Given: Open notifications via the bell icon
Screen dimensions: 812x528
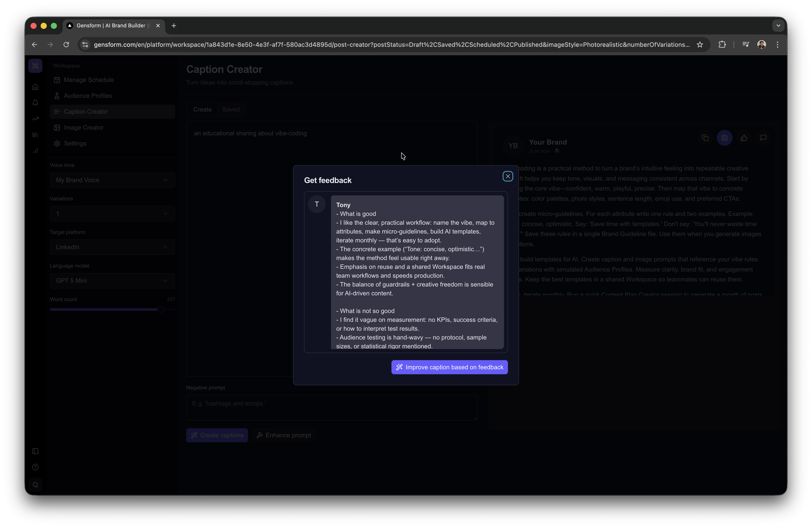Looking at the screenshot, I should point(35,103).
